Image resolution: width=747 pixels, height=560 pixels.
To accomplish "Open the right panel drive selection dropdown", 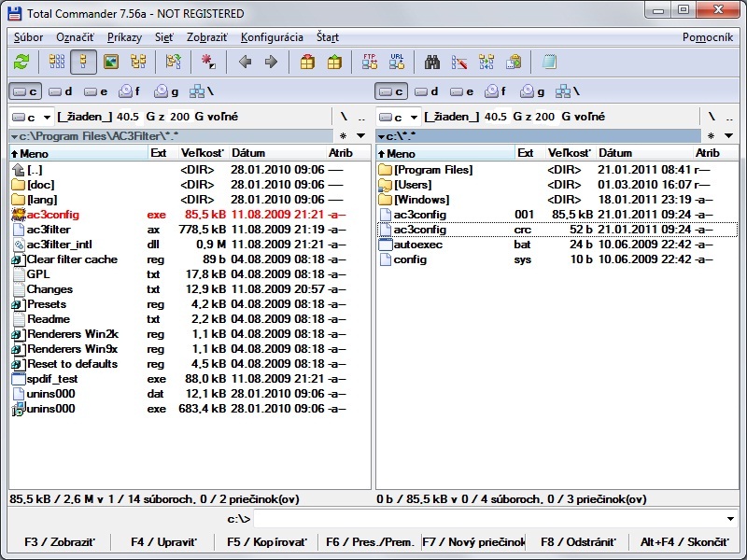I will pyautogui.click(x=399, y=118).
